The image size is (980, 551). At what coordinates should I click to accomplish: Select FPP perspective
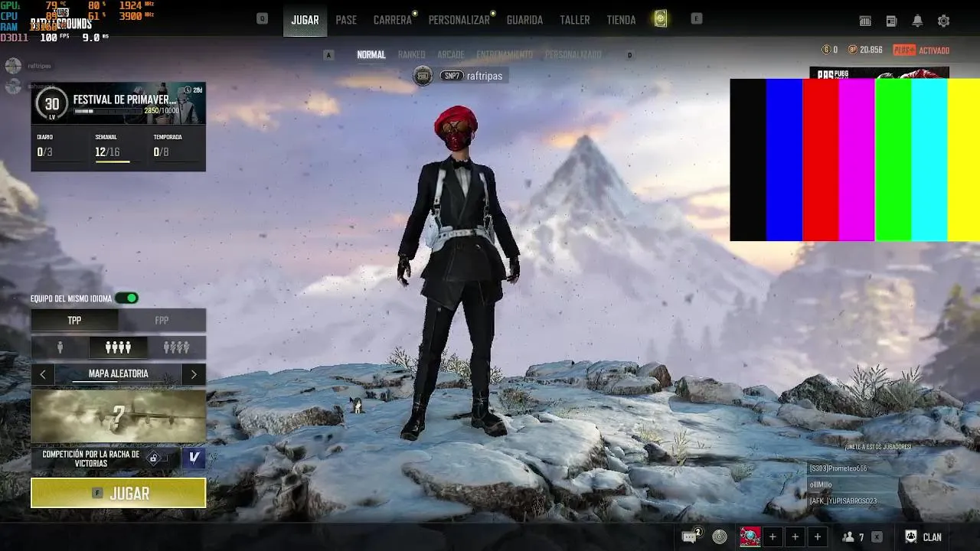162,320
